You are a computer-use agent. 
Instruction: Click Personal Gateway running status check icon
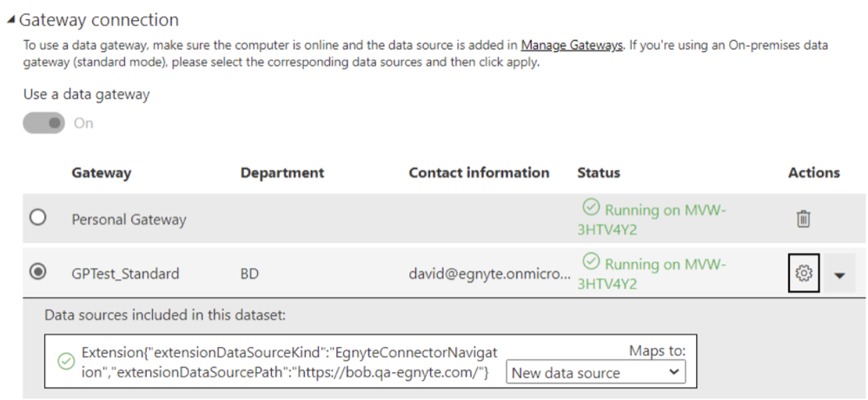tap(591, 208)
